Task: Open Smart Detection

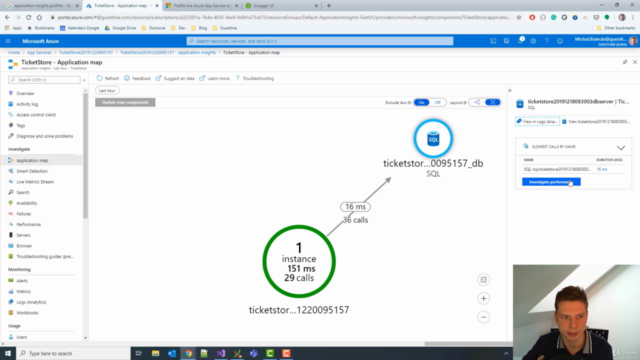Action: (x=32, y=171)
